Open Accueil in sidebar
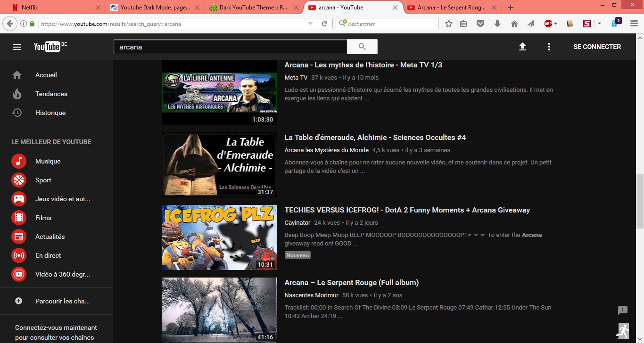This screenshot has height=343, width=644. click(x=46, y=75)
